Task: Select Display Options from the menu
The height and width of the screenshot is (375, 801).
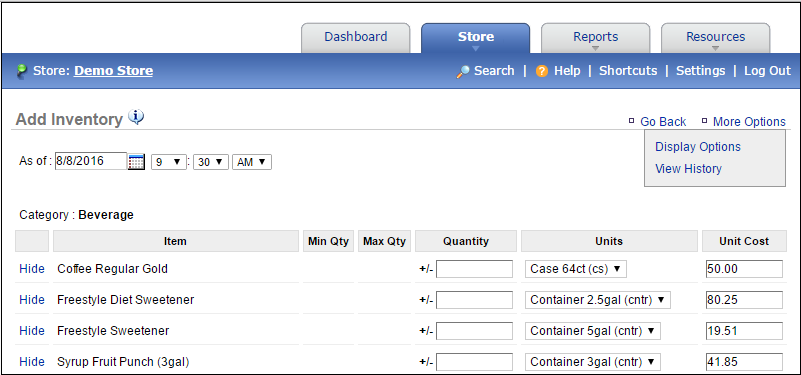Action: [698, 147]
